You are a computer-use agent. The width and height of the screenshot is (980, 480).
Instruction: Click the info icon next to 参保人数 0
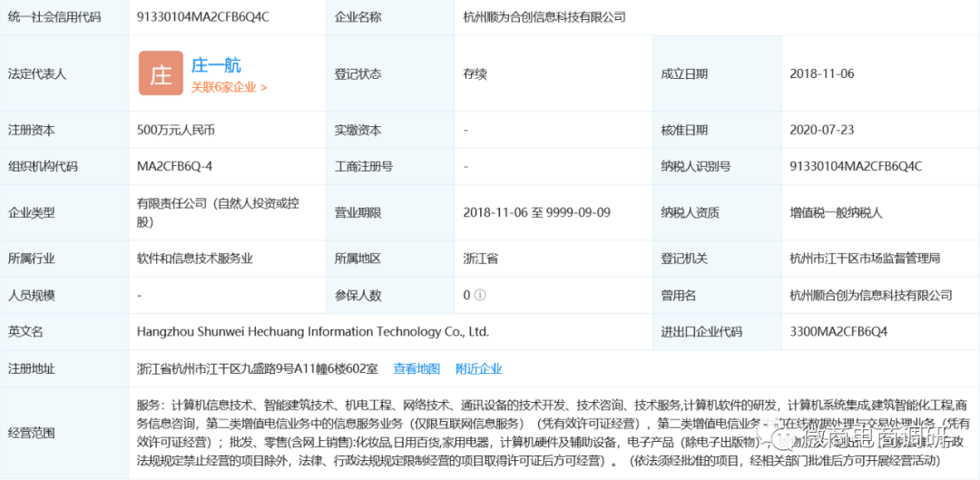point(480,295)
